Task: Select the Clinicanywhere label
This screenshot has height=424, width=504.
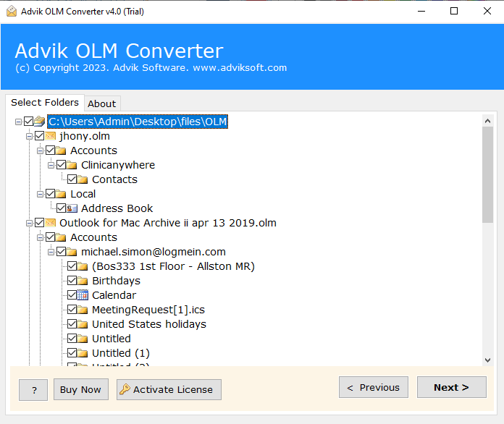Action: (118, 165)
